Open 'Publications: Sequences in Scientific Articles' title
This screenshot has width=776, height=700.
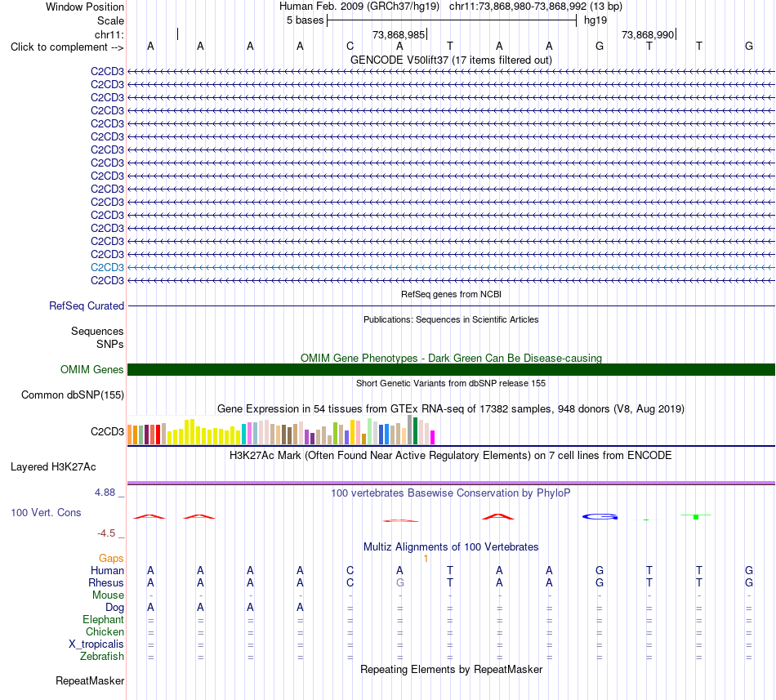coord(451,319)
